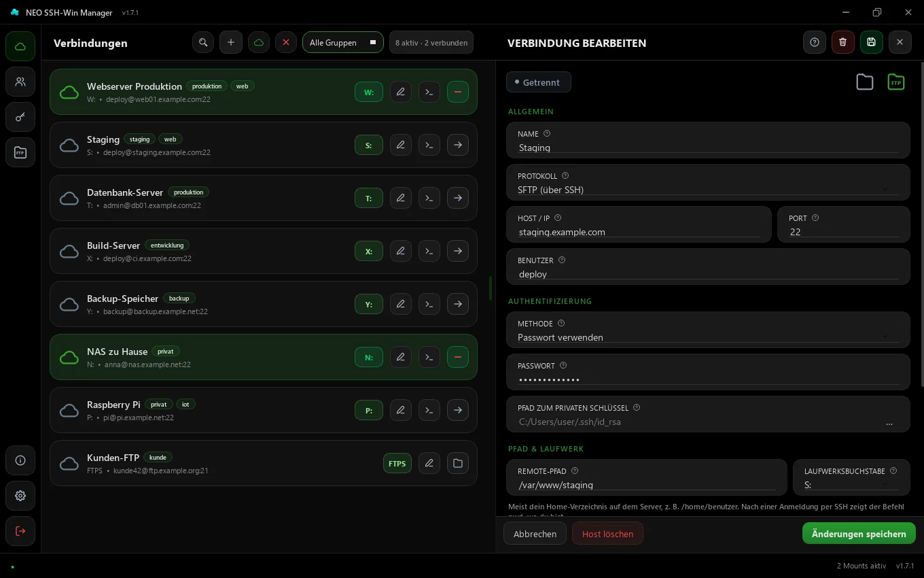Viewport: 924px width, 578px height.
Task: Edit the Datenbank-Server connection via pencil
Action: point(401,198)
